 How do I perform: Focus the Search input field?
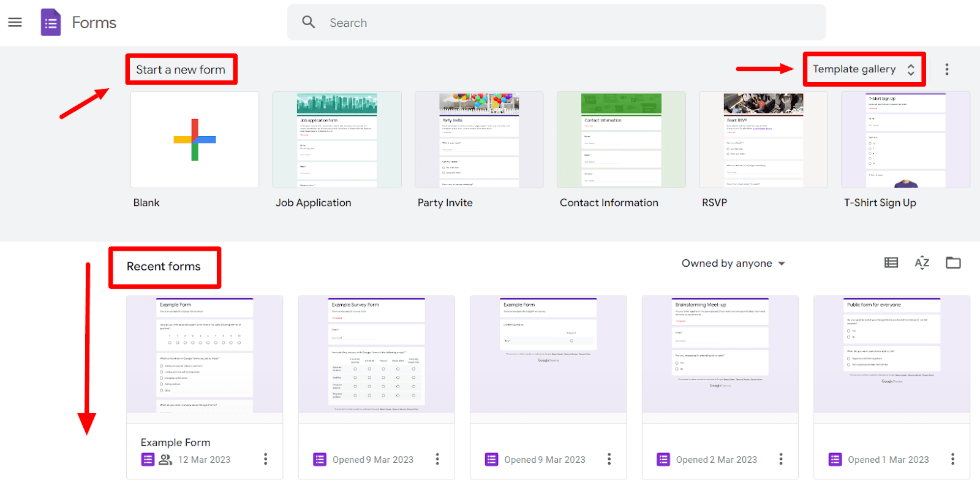click(x=556, y=23)
